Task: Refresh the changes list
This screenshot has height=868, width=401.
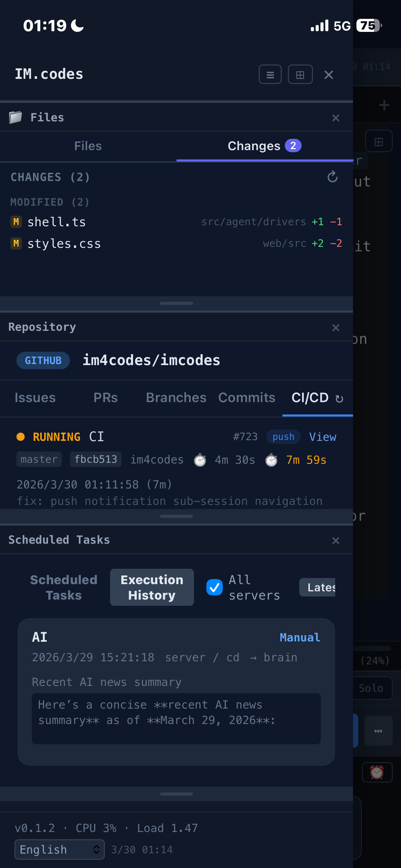Action: (x=332, y=177)
